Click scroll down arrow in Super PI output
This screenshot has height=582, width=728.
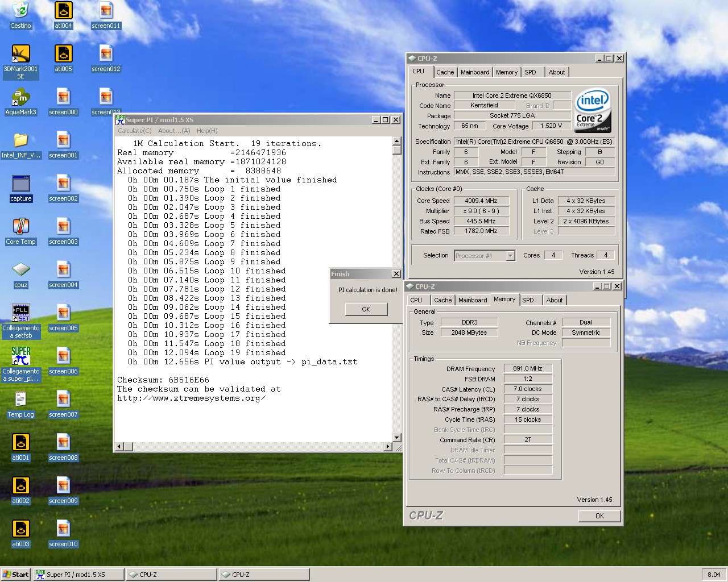pyautogui.click(x=396, y=438)
